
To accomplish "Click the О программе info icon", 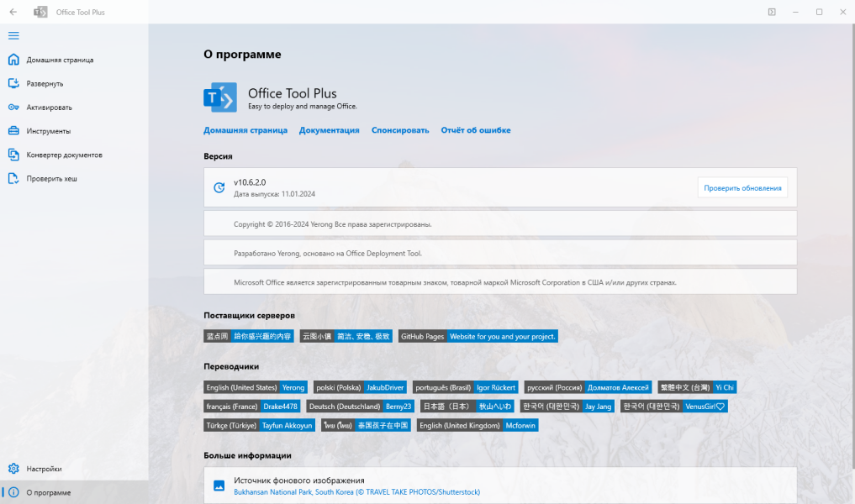I will pyautogui.click(x=13, y=492).
